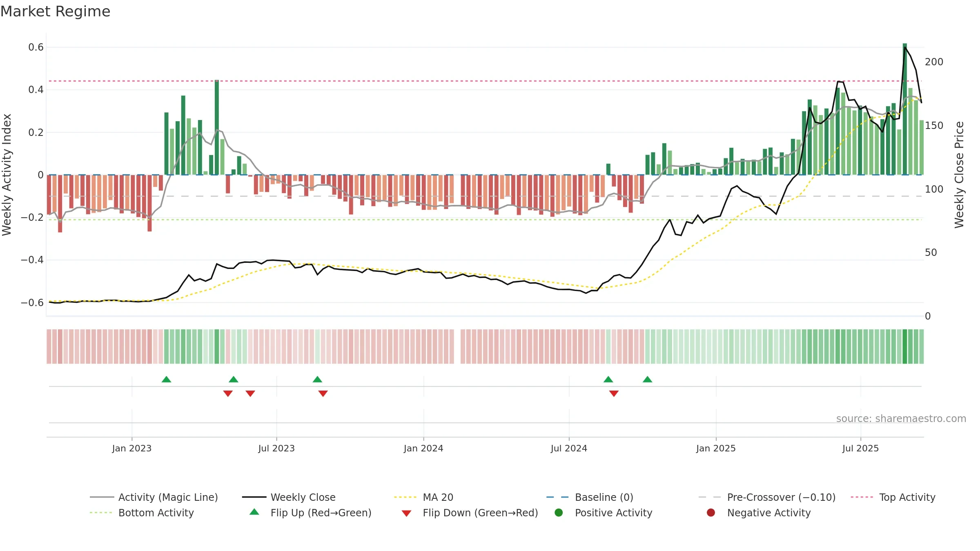Screen dimensions: 980x551
Task: Click the last Flip Up marker before Jan 2025
Action: click(x=648, y=379)
